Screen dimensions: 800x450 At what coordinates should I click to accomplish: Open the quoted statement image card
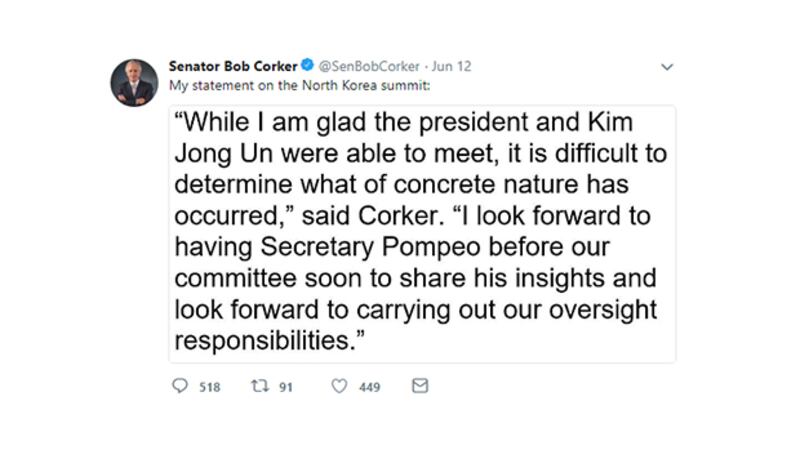click(x=421, y=232)
